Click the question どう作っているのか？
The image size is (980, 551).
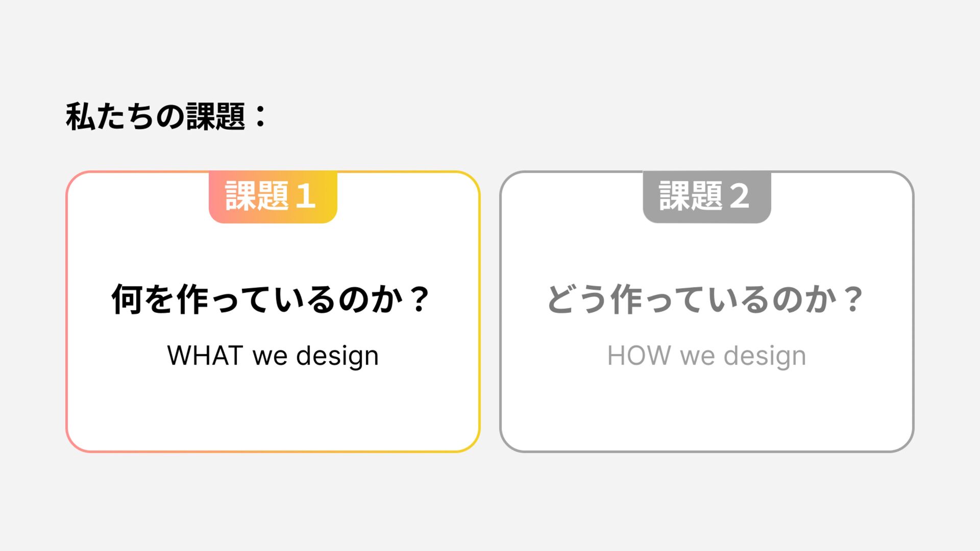[x=706, y=299]
